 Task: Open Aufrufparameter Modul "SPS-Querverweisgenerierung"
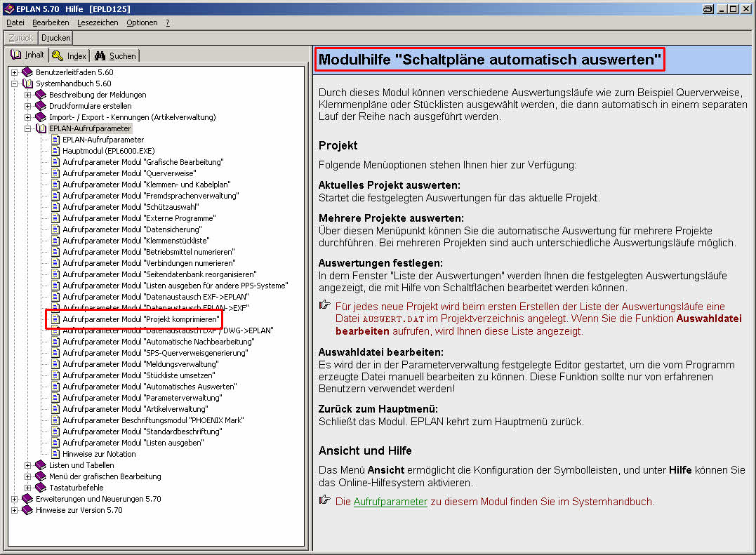tap(155, 353)
